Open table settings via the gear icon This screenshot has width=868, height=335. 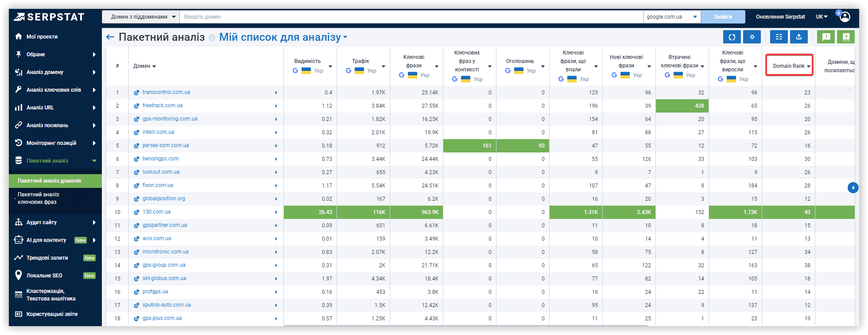click(x=752, y=37)
